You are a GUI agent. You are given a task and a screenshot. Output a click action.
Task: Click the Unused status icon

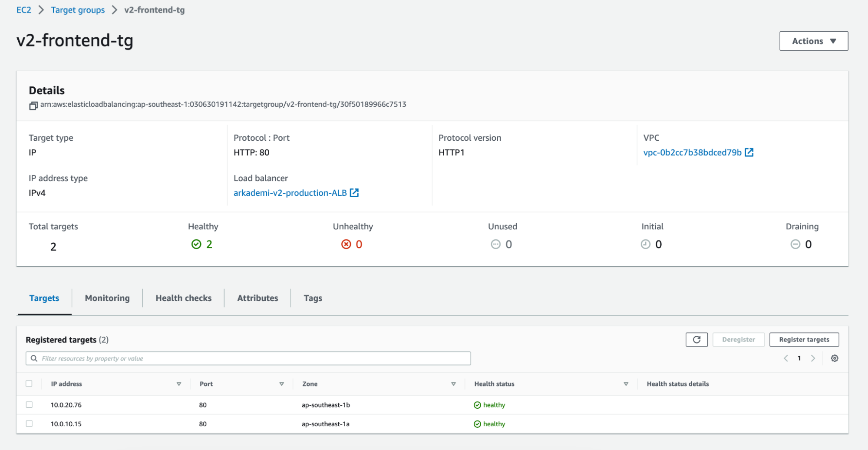click(x=495, y=244)
